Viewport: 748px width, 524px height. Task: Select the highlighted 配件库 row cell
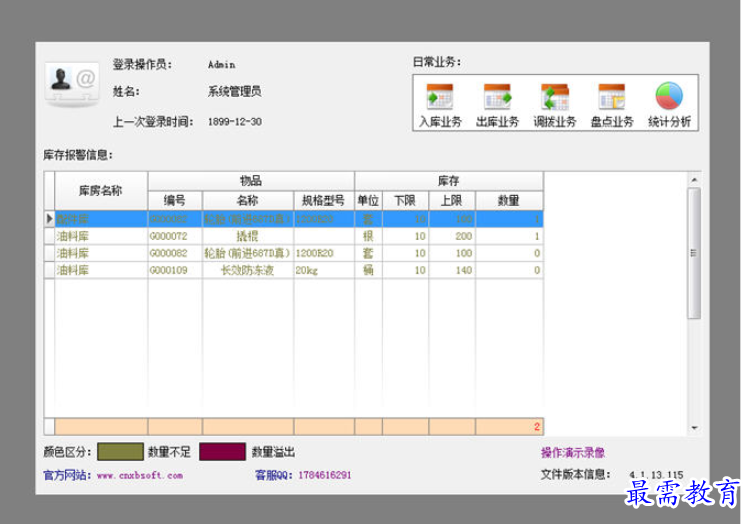point(101,219)
